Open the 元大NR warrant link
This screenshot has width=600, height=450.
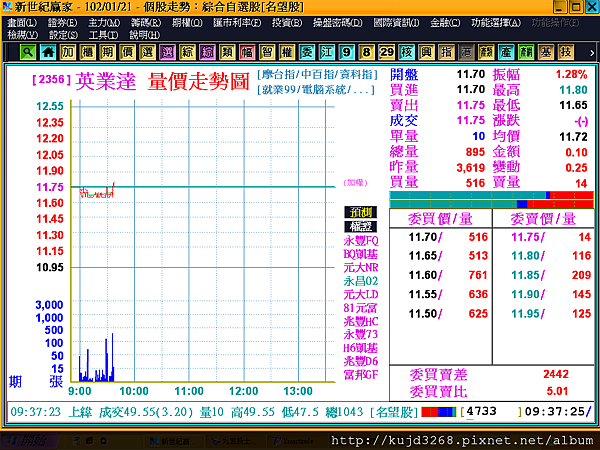click(361, 267)
